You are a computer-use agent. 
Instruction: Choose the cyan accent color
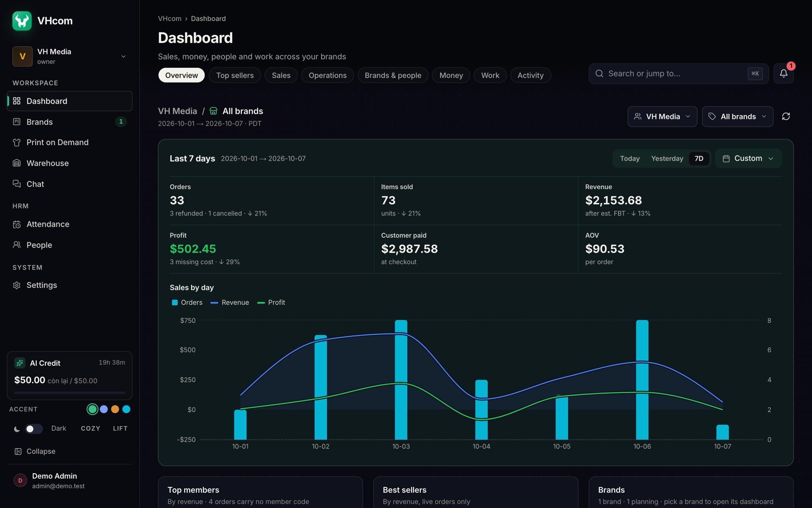(126, 409)
